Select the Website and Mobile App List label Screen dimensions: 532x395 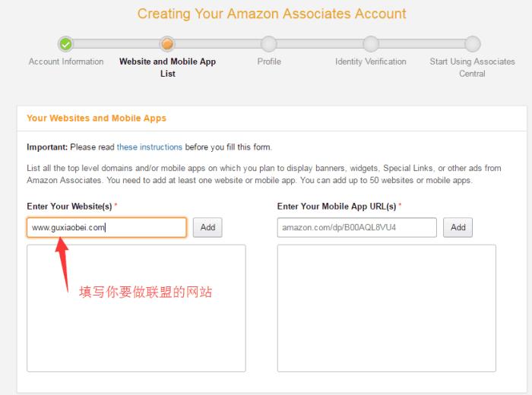click(167, 68)
